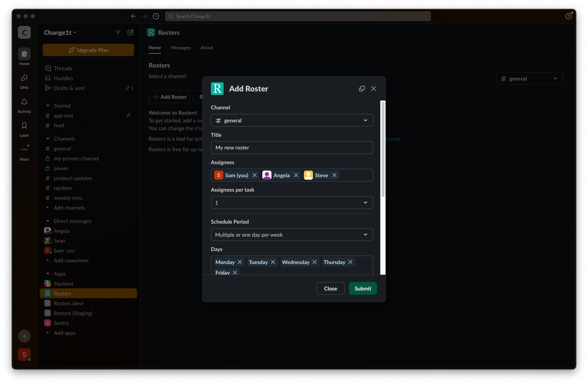Image resolution: width=588 pixels, height=384 pixels.
Task: Open the app-test channel
Action: tap(88, 115)
